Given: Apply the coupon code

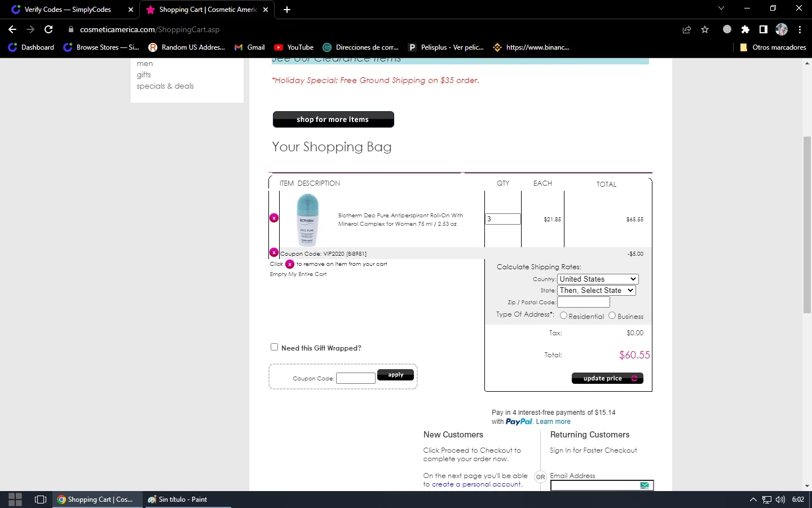Looking at the screenshot, I should (x=395, y=375).
